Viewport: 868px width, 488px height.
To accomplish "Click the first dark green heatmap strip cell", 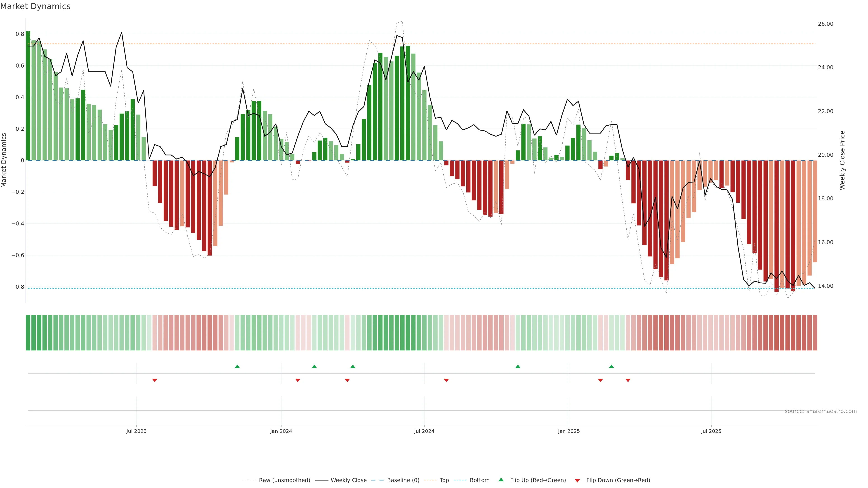I will click(x=28, y=333).
